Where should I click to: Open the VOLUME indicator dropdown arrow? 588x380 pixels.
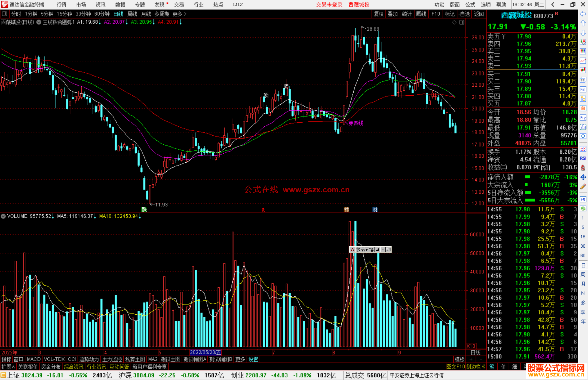click(x=3, y=216)
